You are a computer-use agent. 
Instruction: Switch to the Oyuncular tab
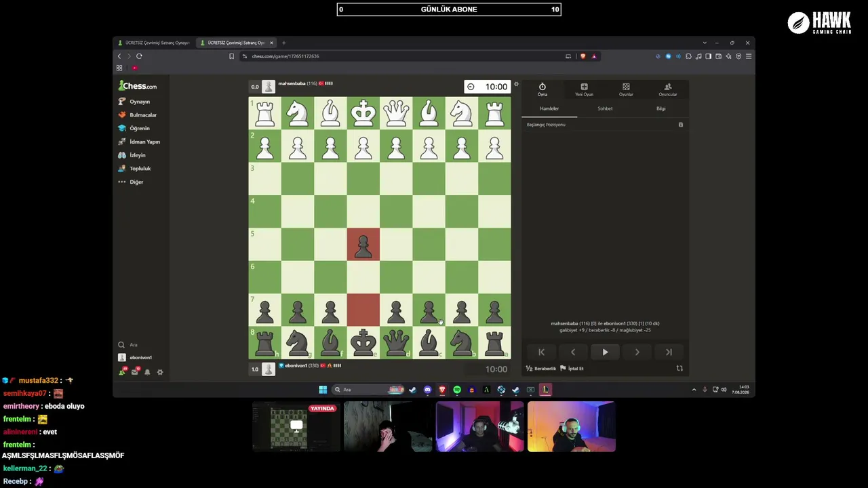tap(668, 89)
